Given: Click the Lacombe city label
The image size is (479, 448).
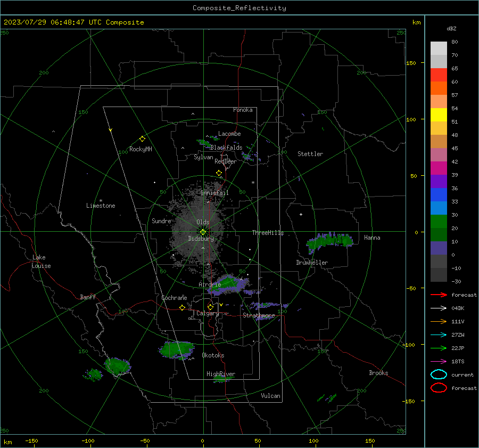Looking at the screenshot, I should 229,134.
